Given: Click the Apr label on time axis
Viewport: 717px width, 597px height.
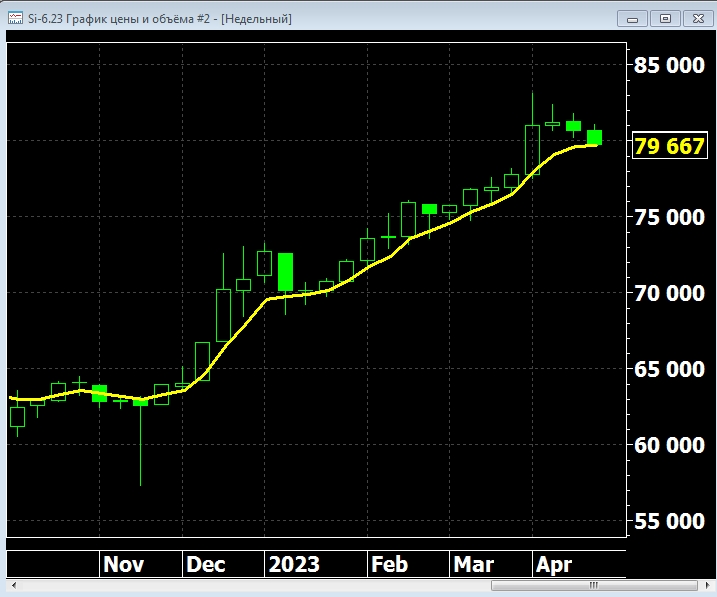Looking at the screenshot, I should (x=554, y=565).
